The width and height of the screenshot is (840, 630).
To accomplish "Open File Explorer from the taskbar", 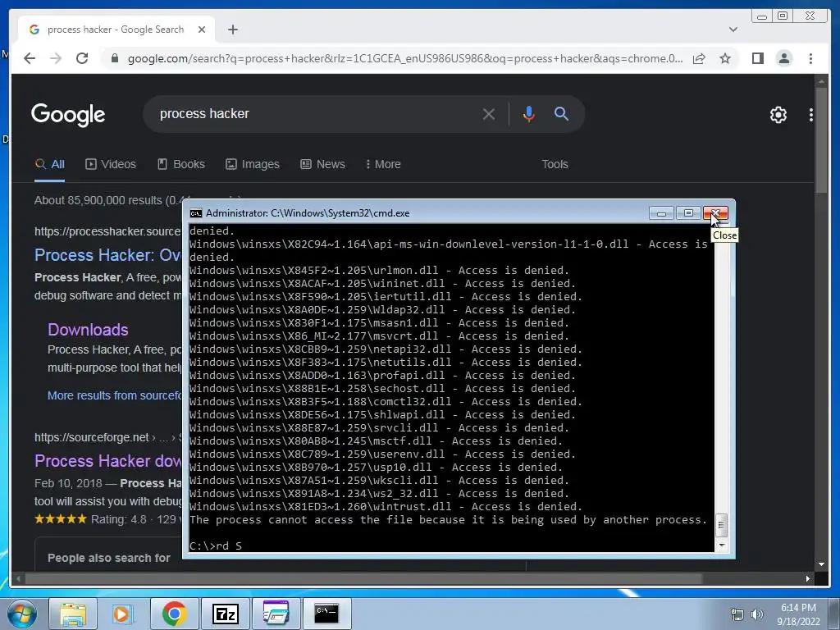I will click(x=73, y=614).
